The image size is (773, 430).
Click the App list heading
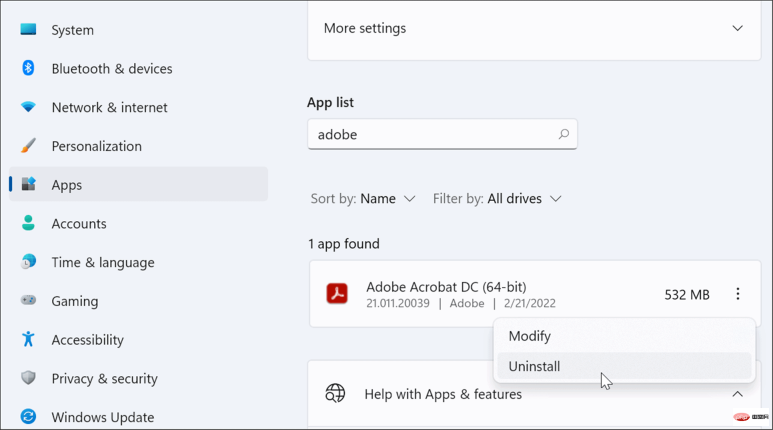click(330, 103)
